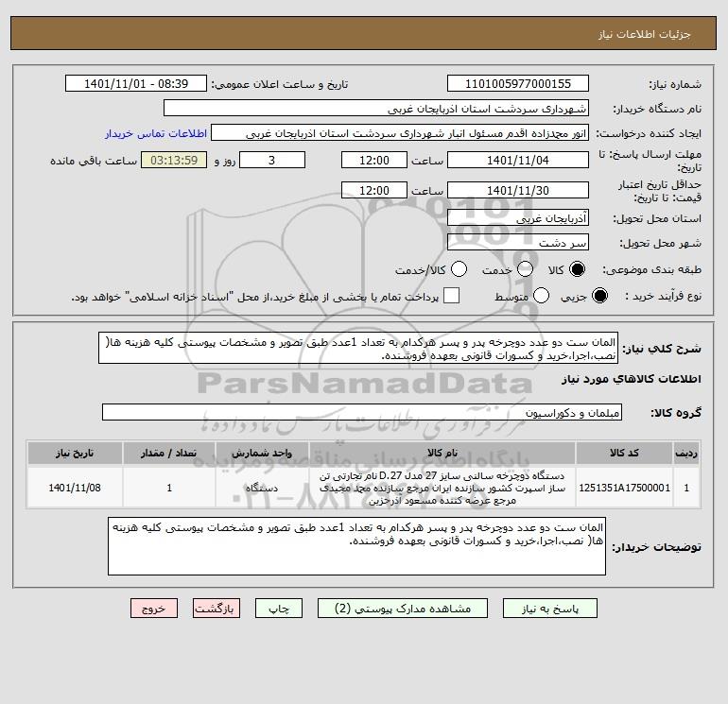The width and height of the screenshot is (728, 704).
Task: Open مشاهده مدارک پیوستی (2) attachments
Action: pos(403,609)
